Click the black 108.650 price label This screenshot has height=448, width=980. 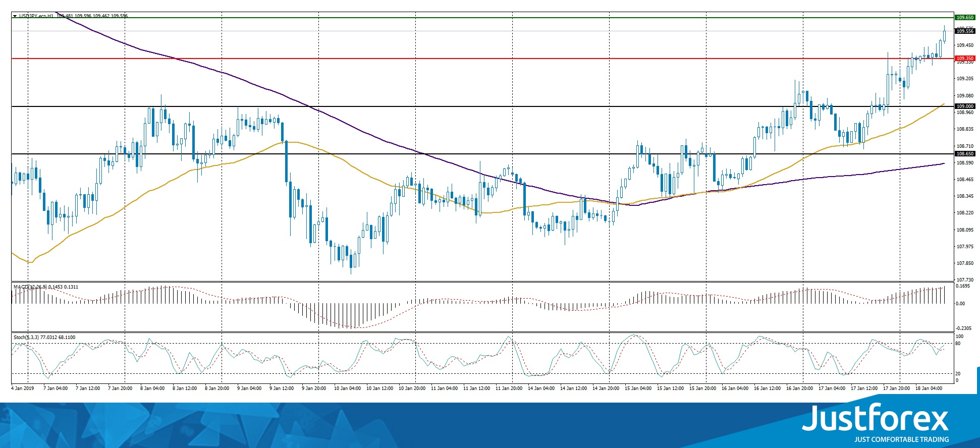(965, 154)
